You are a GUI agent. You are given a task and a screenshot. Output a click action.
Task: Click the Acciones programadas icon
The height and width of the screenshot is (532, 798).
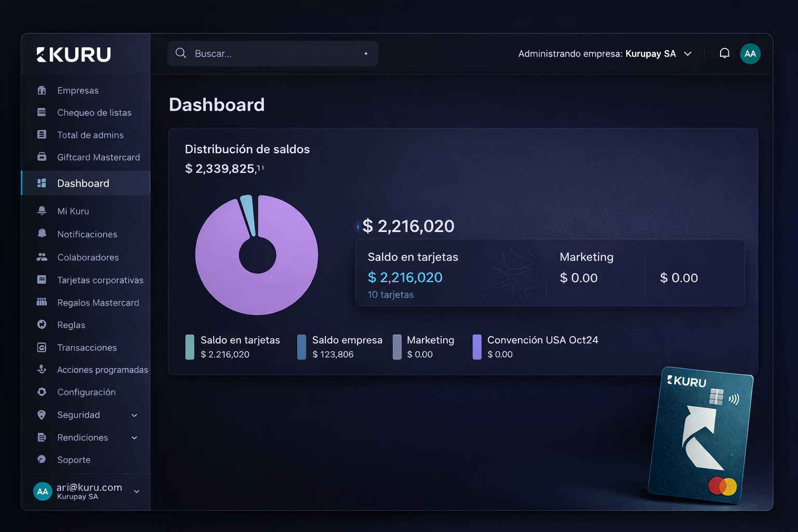[x=42, y=369]
